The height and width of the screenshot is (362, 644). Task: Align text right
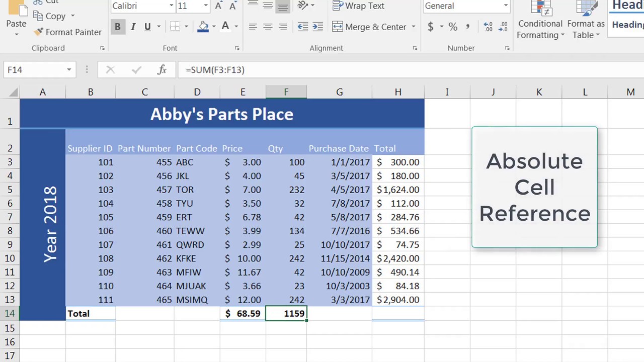(283, 27)
